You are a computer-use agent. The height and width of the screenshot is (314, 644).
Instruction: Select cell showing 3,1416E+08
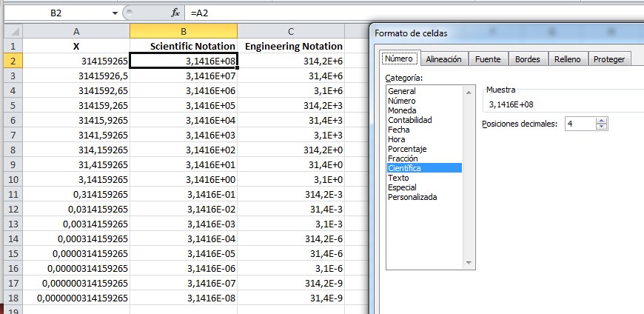pyautogui.click(x=184, y=61)
